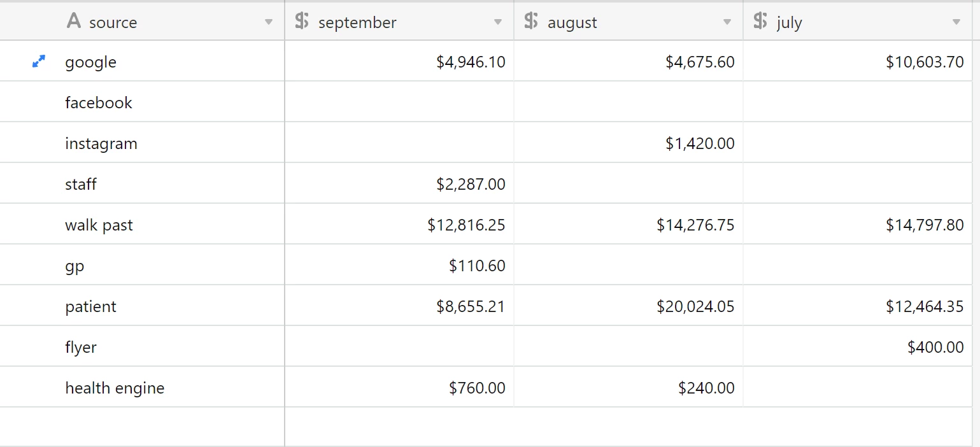This screenshot has height=447, width=980.
Task: Open the august column dropdown arrow
Action: 727,23
